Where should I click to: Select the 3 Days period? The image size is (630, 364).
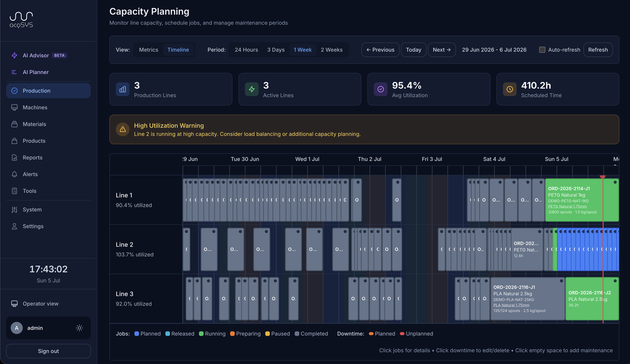(276, 50)
